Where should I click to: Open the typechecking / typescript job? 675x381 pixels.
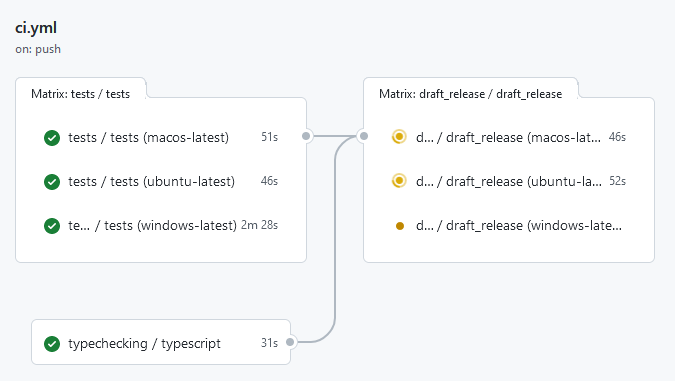pos(144,344)
